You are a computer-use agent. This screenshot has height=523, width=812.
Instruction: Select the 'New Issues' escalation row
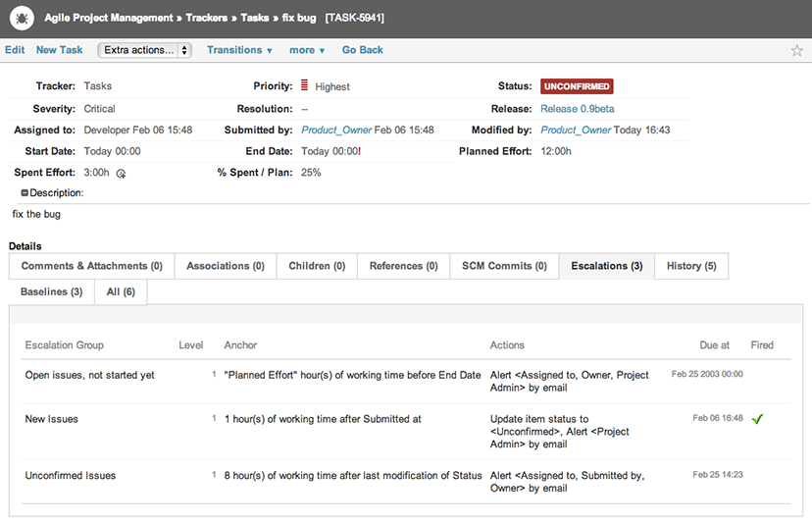(406, 432)
